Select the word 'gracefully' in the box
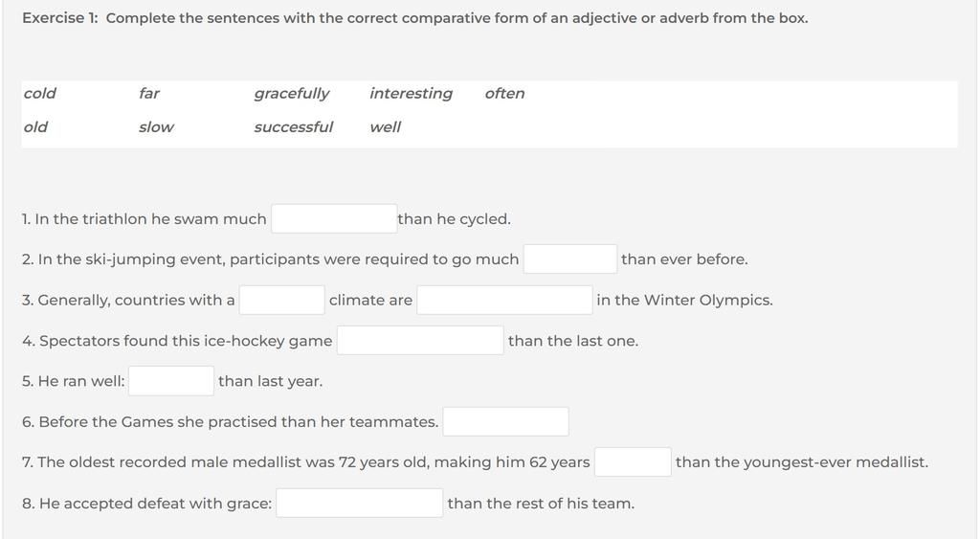Image resolution: width=980 pixels, height=539 pixels. point(291,94)
